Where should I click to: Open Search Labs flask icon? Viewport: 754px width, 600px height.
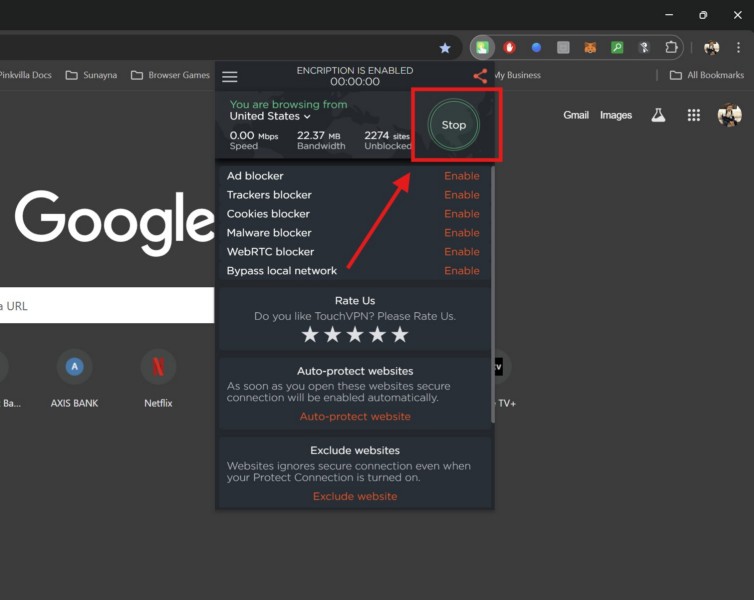(658, 115)
